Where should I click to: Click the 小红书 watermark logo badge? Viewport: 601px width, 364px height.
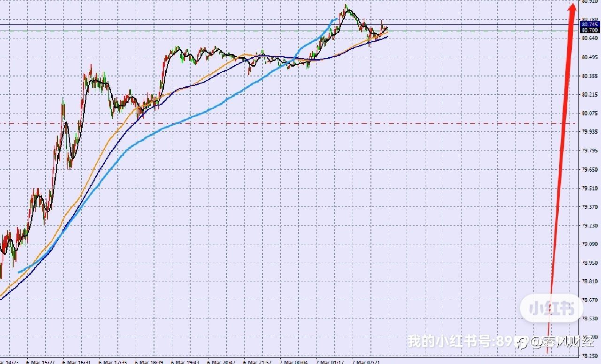tap(551, 308)
